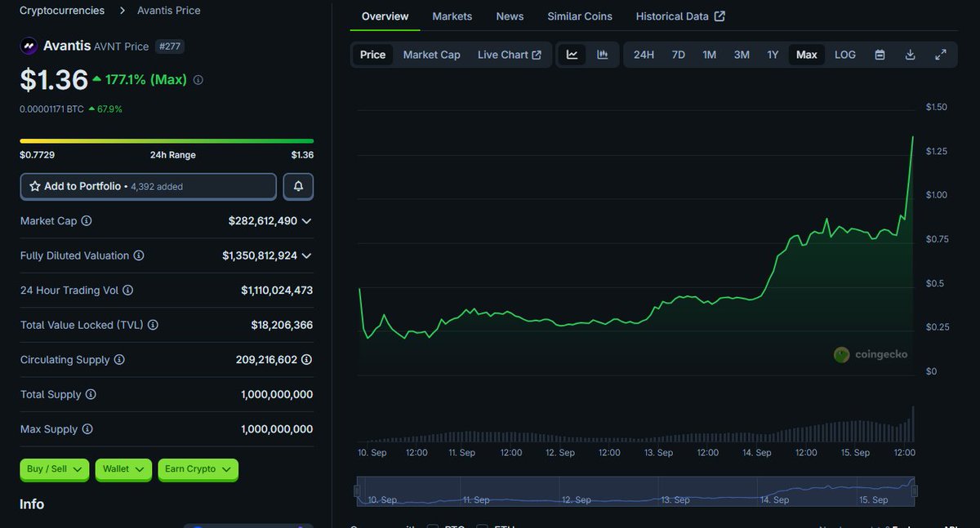The width and height of the screenshot is (980, 528).
Task: Click the Add to Portfolio button
Action: point(148,186)
